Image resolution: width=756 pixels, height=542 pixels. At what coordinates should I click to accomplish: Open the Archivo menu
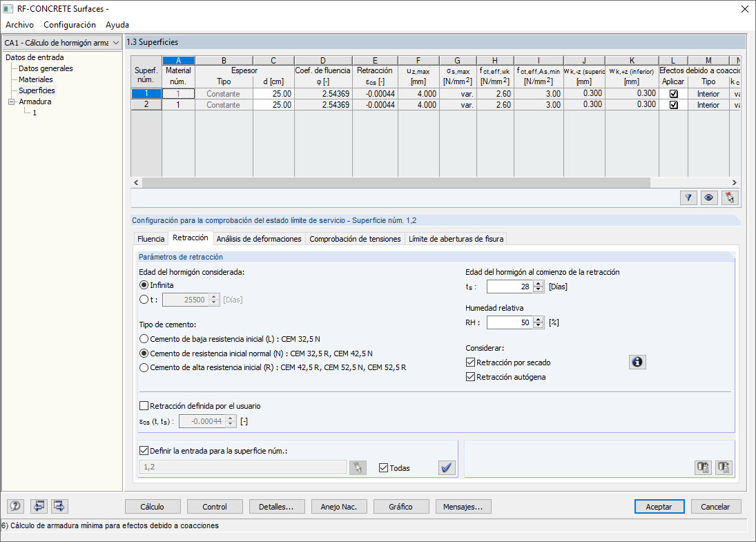(20, 25)
